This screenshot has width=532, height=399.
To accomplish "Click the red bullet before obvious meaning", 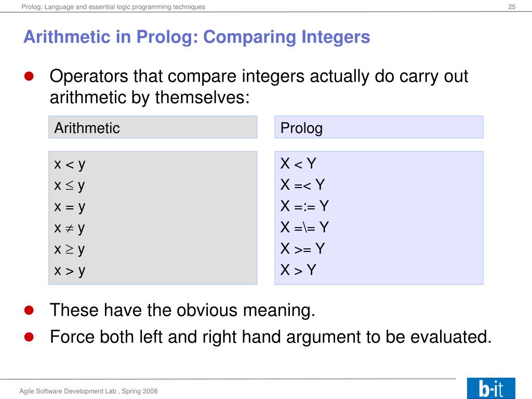I will (29, 310).
